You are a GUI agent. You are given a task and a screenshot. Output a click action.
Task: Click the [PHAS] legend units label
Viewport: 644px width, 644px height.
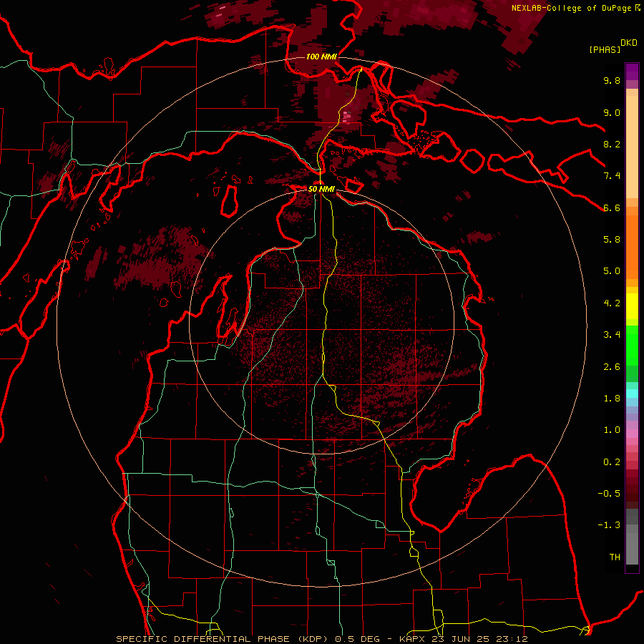[x=605, y=49]
